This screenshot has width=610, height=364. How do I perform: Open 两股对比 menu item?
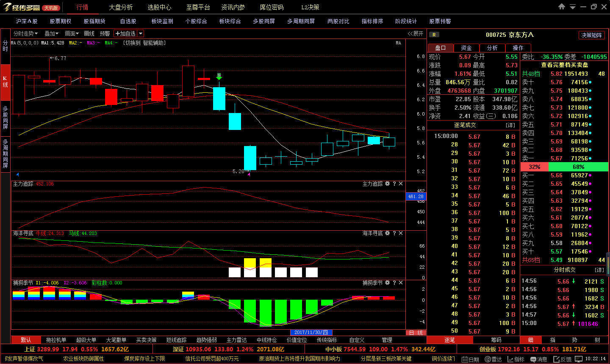pos(338,21)
